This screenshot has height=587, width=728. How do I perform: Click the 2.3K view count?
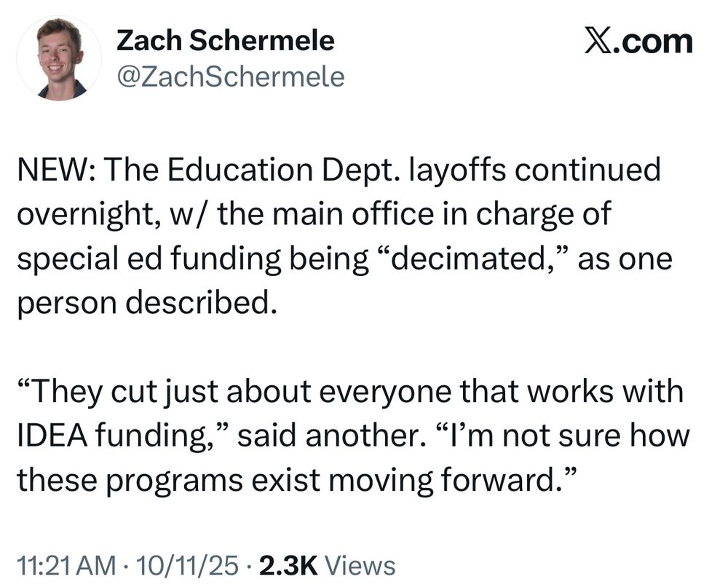coord(288,566)
